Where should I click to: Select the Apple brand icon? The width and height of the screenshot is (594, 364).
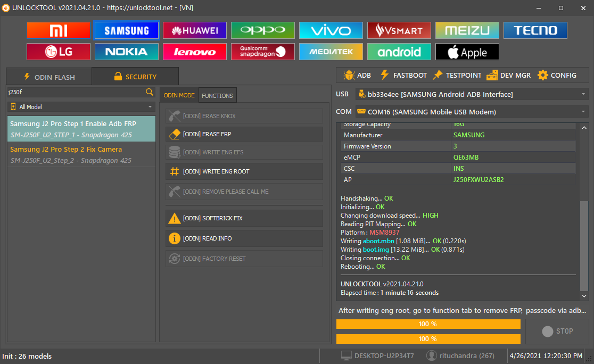coord(467,52)
